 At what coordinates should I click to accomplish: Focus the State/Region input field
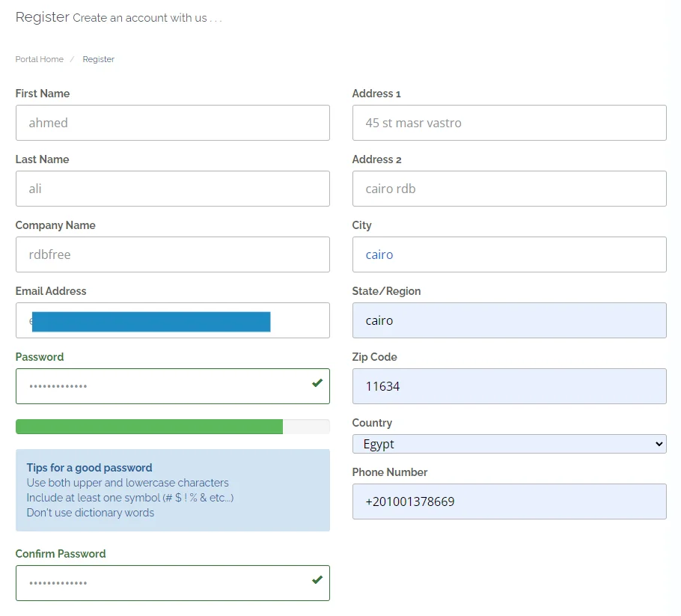click(509, 320)
